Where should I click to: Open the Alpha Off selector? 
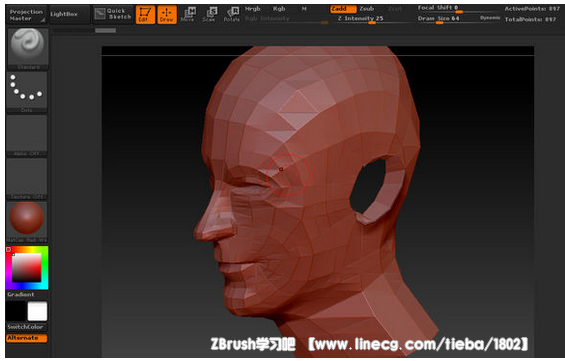[27, 135]
